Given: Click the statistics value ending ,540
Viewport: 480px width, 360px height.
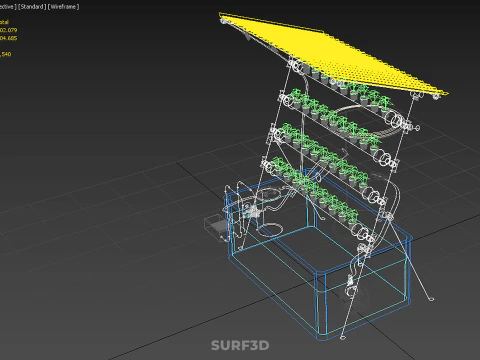Looking at the screenshot, I should pyautogui.click(x=6, y=54).
